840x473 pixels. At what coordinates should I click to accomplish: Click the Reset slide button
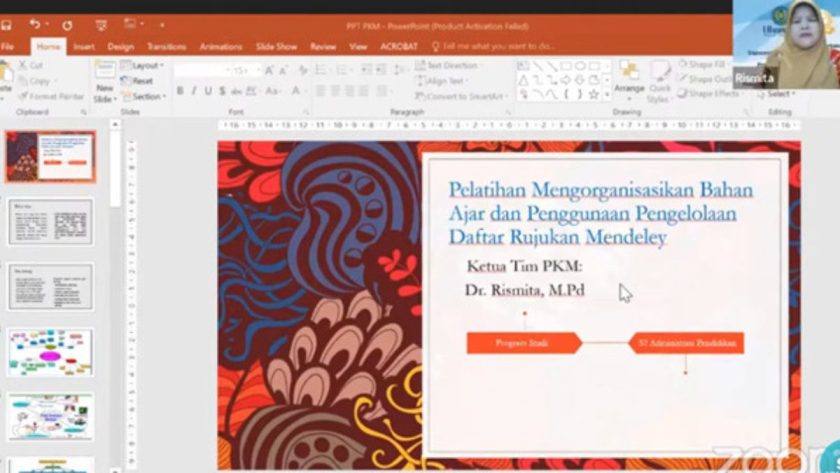(142, 81)
